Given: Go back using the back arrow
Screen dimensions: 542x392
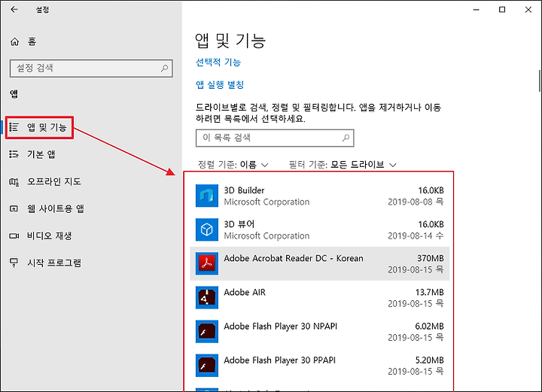Looking at the screenshot, I should pos(14,10).
